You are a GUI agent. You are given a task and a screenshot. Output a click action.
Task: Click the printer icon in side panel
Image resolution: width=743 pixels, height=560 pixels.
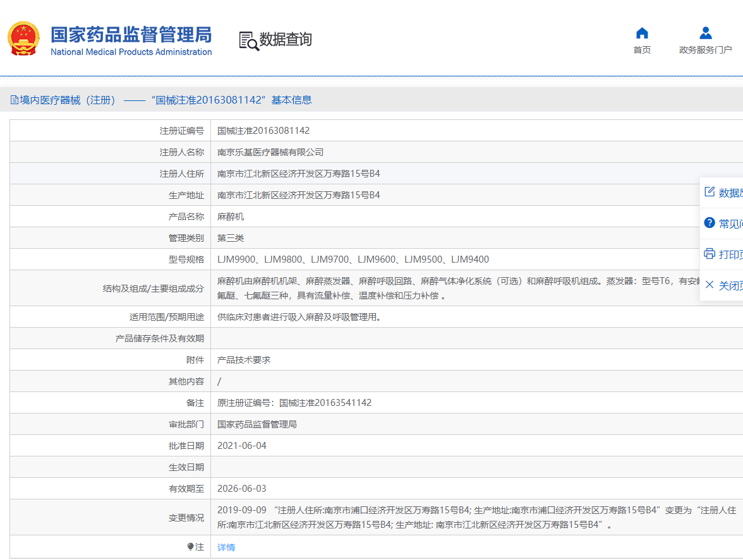710,254
